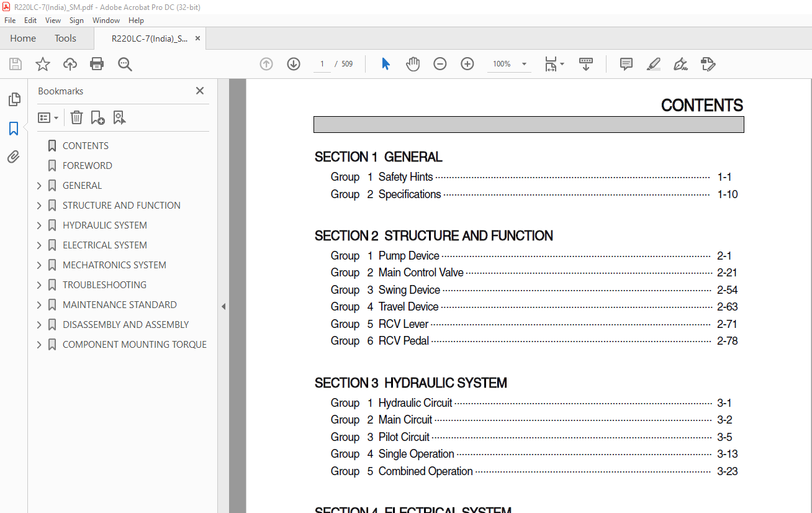Screen dimensions: 812x513
Task: Expand the DISASSEMBLY AND ASSEMBLY bookmark
Action: [x=40, y=325]
